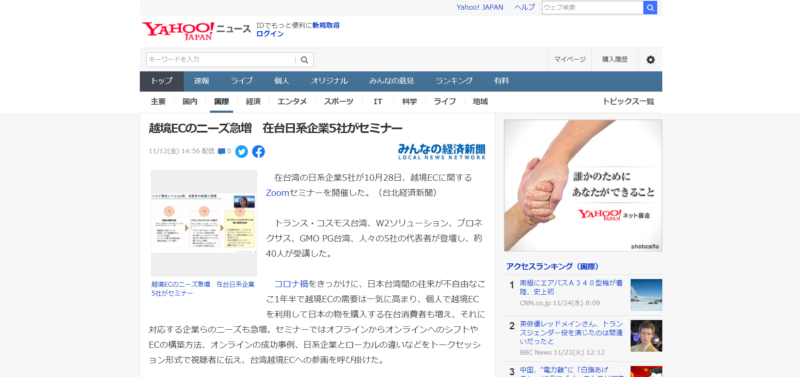This screenshot has width=800, height=377.
Task: Click the ログイン link
Action: (x=270, y=34)
